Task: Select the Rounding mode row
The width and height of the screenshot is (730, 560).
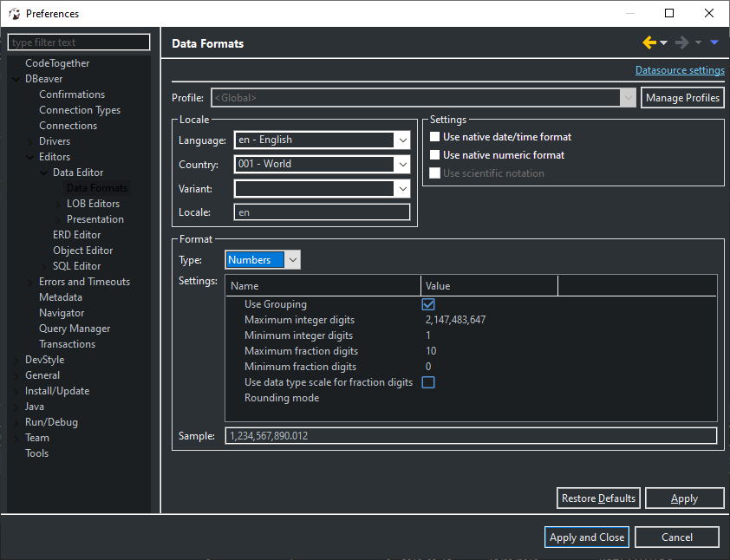Action: point(471,398)
